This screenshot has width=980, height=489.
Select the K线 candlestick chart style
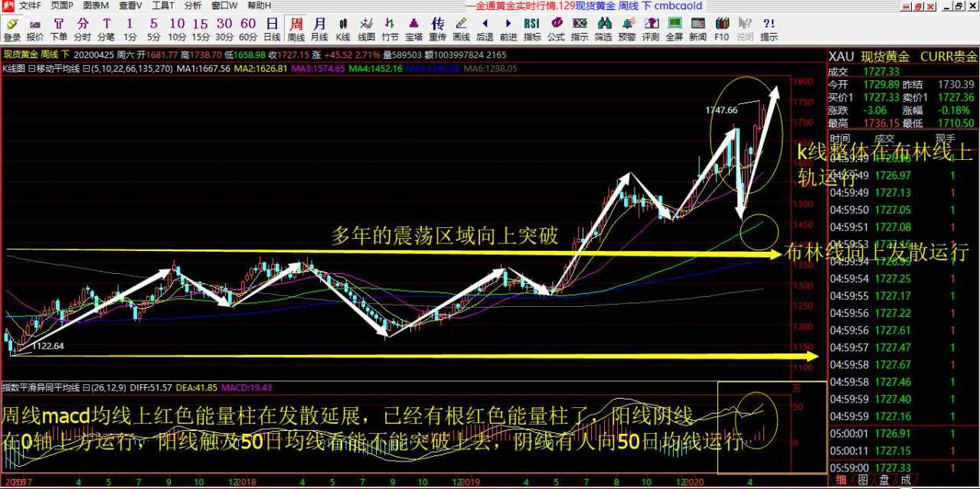click(x=343, y=29)
